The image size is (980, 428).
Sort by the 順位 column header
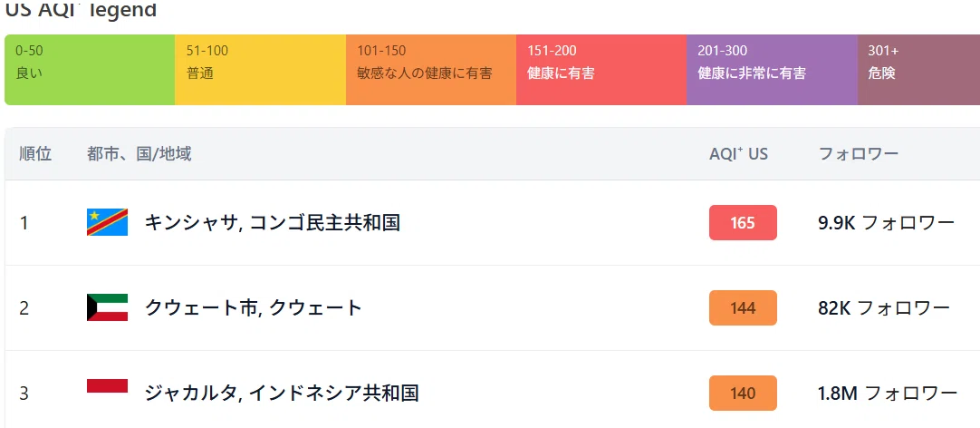35,154
